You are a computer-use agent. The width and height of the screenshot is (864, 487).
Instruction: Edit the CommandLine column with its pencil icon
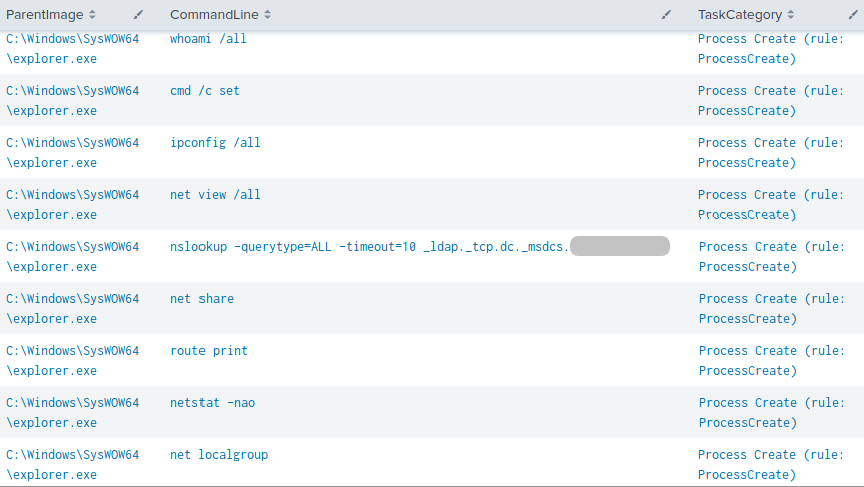tap(666, 15)
